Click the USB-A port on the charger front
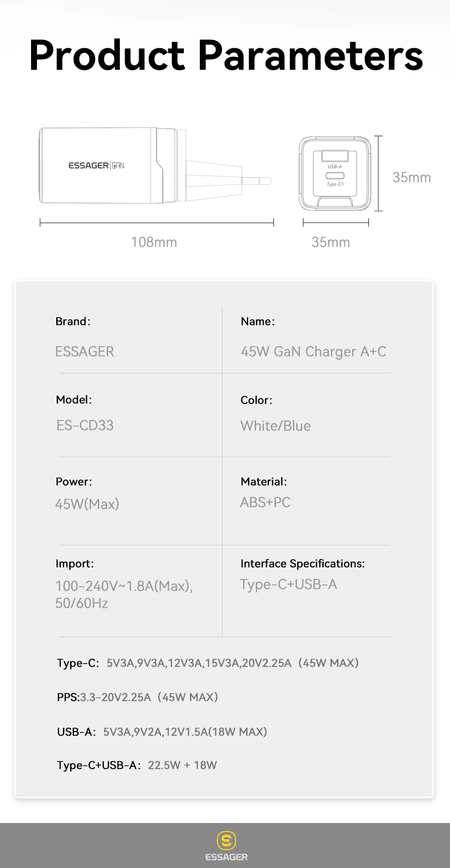The image size is (450, 868). tap(335, 156)
